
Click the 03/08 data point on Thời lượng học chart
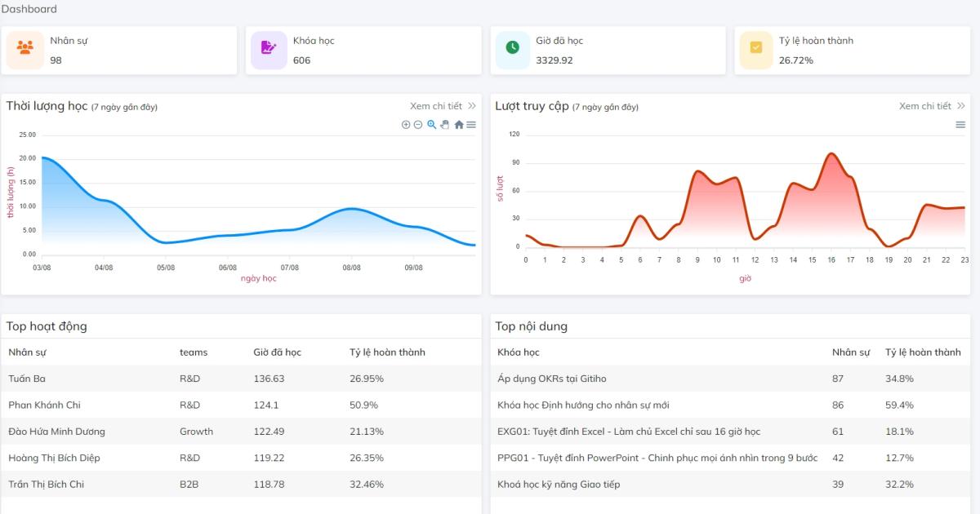click(x=42, y=157)
